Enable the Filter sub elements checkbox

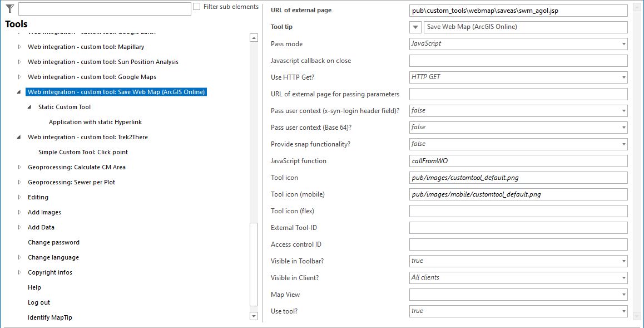click(x=196, y=6)
